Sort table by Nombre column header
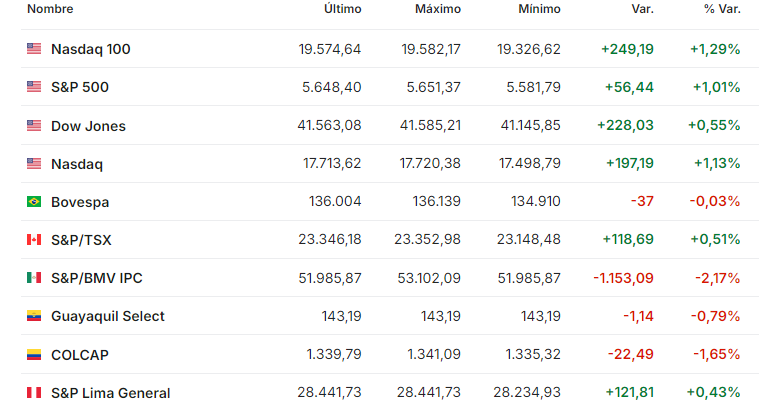The height and width of the screenshot is (402, 759). coord(50,9)
